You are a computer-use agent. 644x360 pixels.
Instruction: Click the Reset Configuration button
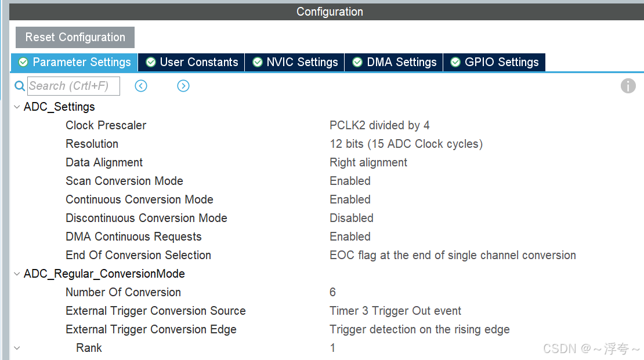[74, 37]
